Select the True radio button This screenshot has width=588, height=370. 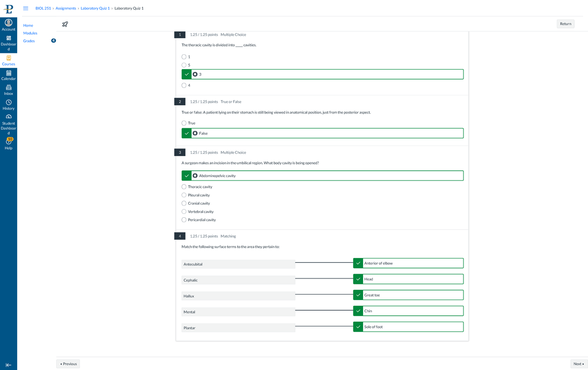pyautogui.click(x=184, y=123)
